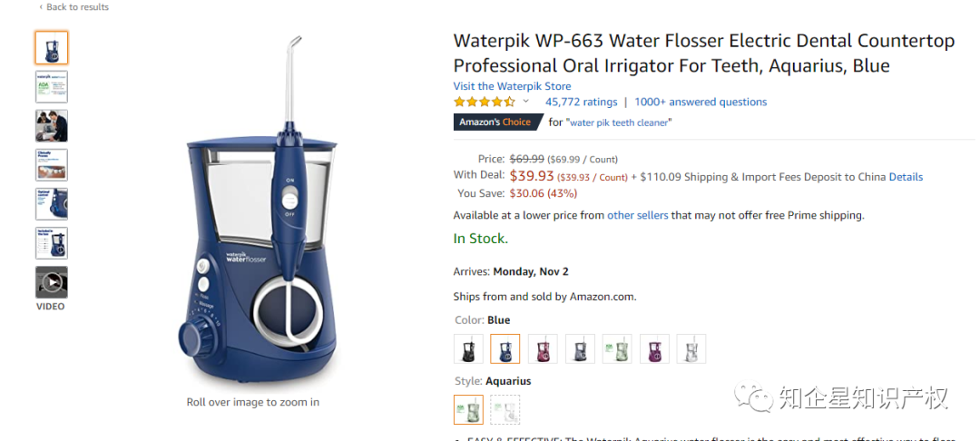View 1000+ answered questions

point(701,102)
